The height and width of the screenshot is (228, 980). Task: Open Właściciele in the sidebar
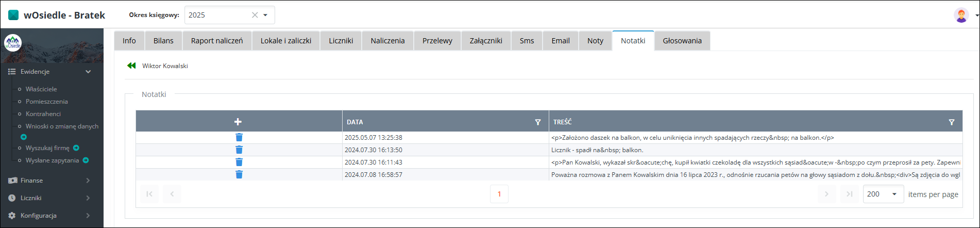point(41,89)
